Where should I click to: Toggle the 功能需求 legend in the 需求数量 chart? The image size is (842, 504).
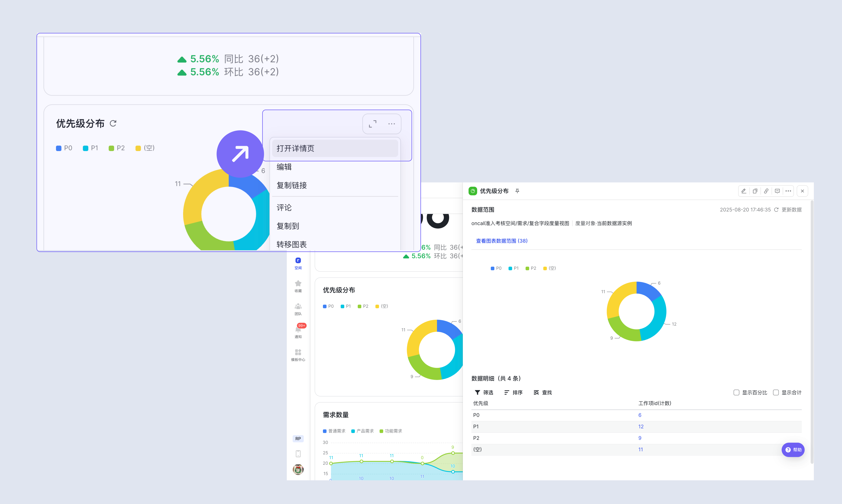point(391,431)
